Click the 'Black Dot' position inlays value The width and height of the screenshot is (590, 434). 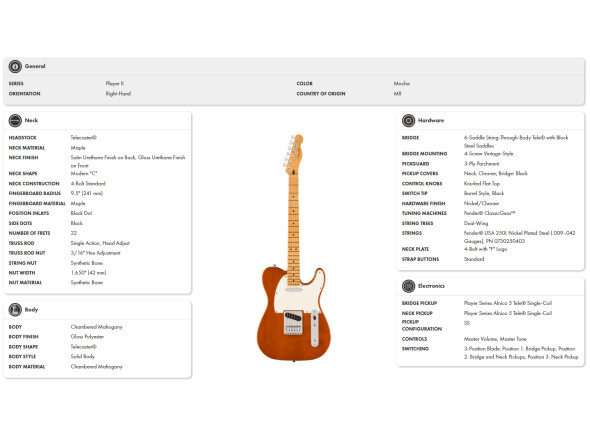pos(81,213)
